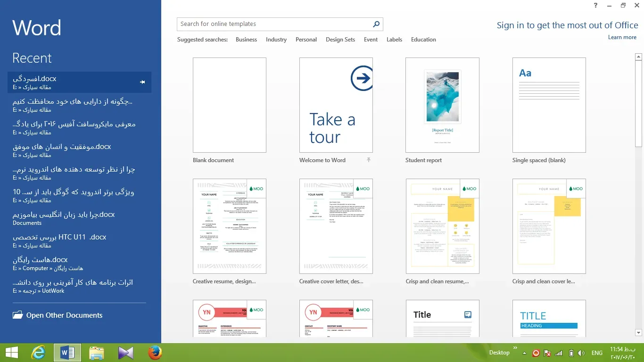The height and width of the screenshot is (362, 644).
Task: Open recent file افسردگی.docx
Action: (79, 82)
